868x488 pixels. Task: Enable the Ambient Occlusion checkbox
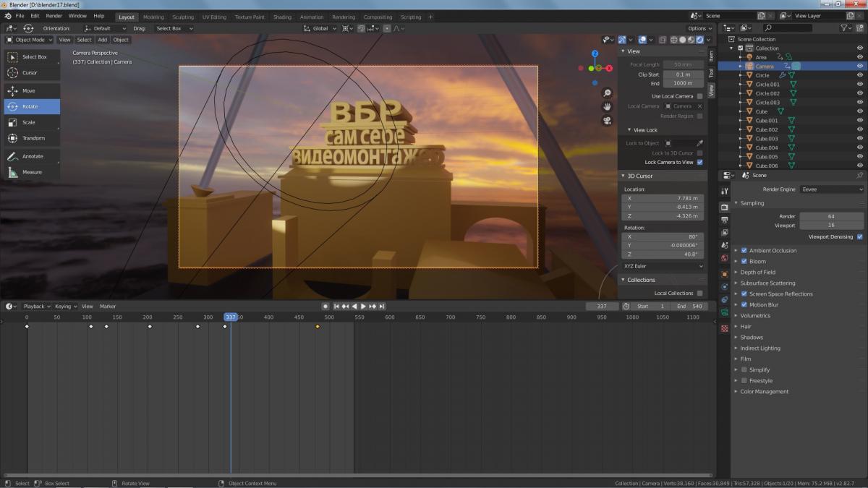(744, 251)
